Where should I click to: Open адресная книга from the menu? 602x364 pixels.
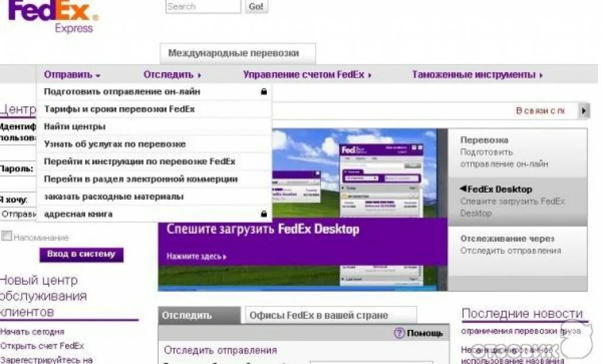(155, 214)
